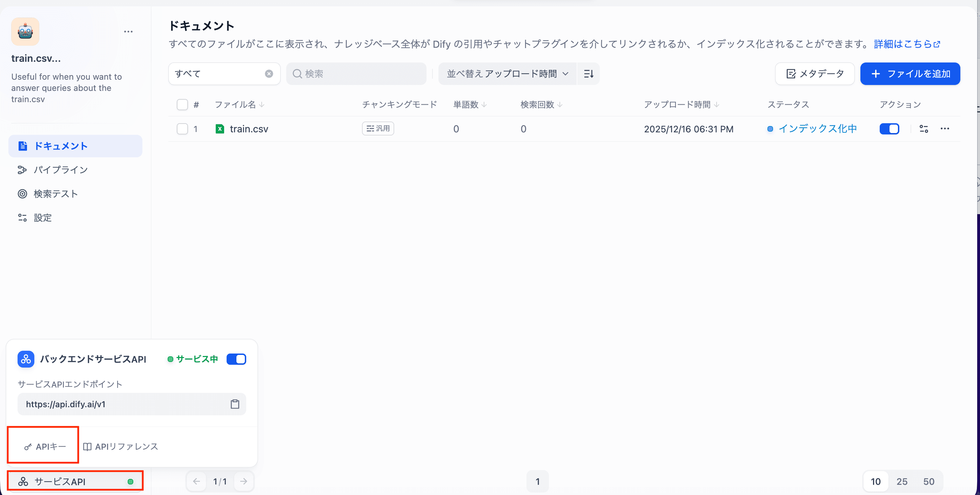Copy the service API endpoint URL
This screenshot has height=495, width=980.
[235, 404]
